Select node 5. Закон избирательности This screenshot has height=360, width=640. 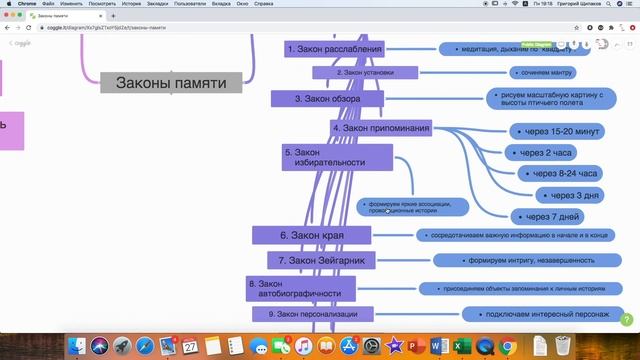tap(337, 157)
